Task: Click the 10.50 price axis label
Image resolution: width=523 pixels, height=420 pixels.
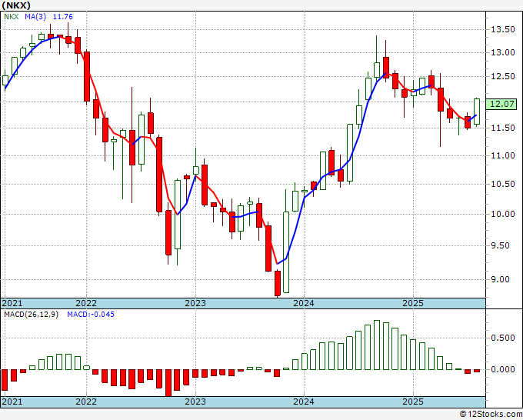Action: 503,184
